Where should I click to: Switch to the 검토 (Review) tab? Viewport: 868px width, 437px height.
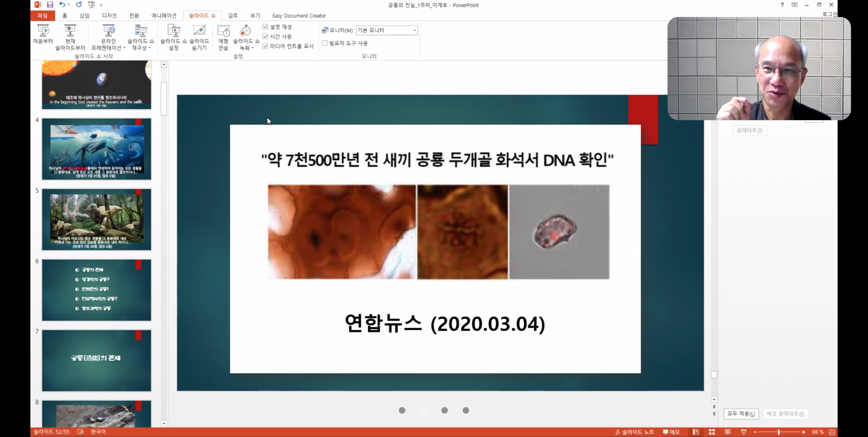pos(233,15)
